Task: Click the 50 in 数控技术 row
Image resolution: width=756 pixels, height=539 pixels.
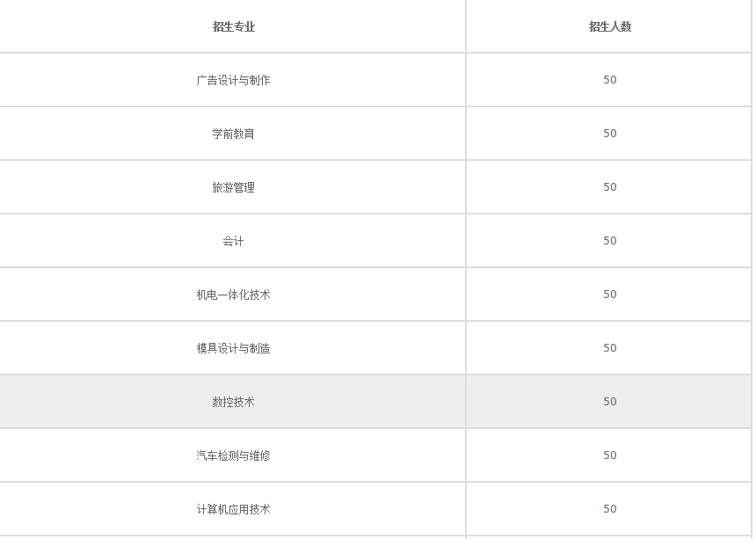Action: point(610,402)
